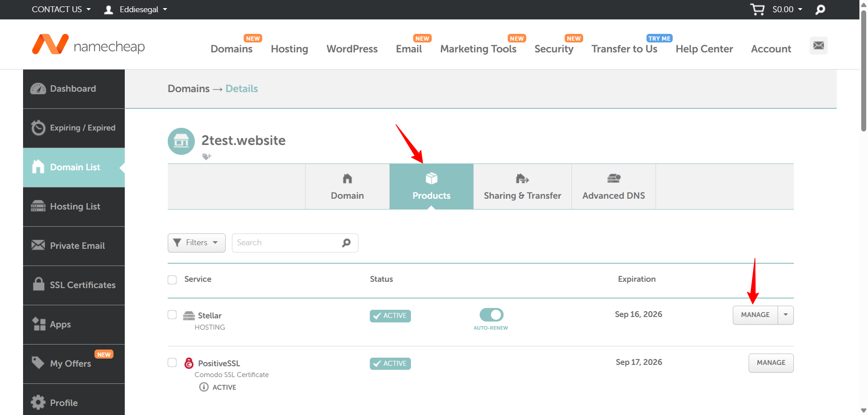This screenshot has width=868, height=415.
Task: Click the Private Email envelope icon
Action: 38,245
